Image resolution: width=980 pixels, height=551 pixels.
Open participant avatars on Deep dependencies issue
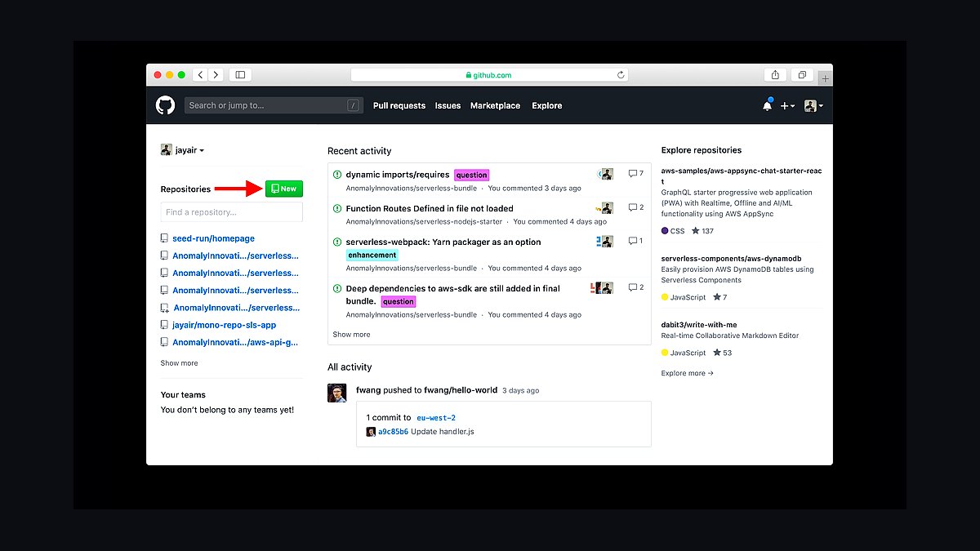pyautogui.click(x=602, y=287)
